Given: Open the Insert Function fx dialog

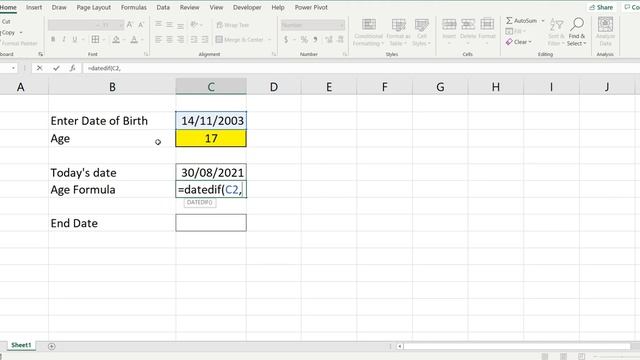Looking at the screenshot, I should 72,68.
